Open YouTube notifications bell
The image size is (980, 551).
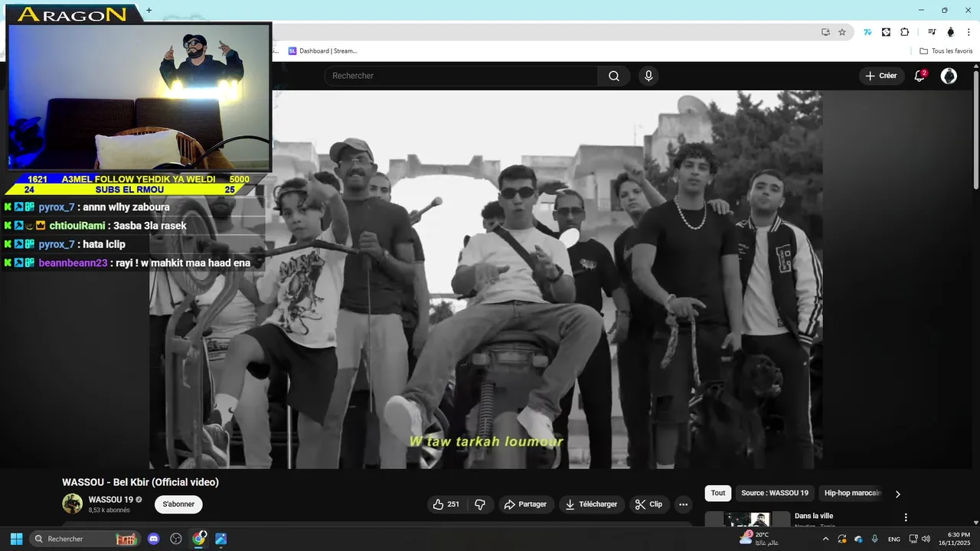pyautogui.click(x=920, y=76)
